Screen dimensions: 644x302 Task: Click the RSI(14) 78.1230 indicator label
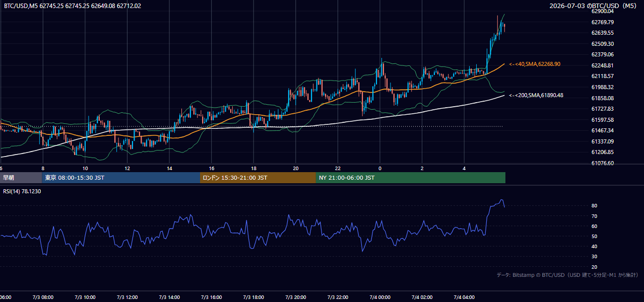tap(22, 191)
